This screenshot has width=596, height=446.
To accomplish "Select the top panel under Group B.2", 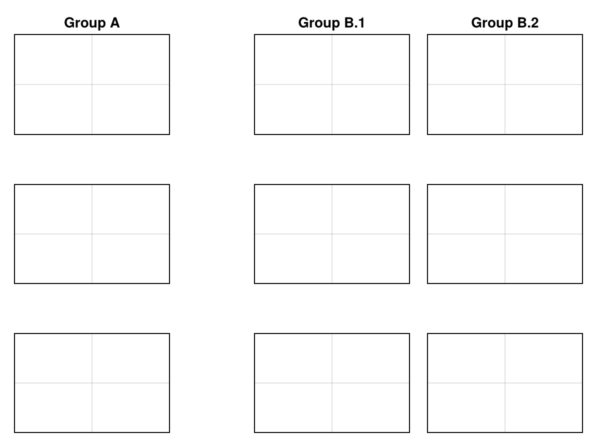I will pos(505,84).
